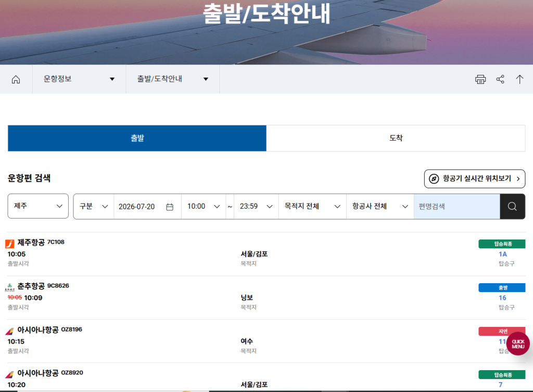Click flight number 9C8626

coord(58,286)
